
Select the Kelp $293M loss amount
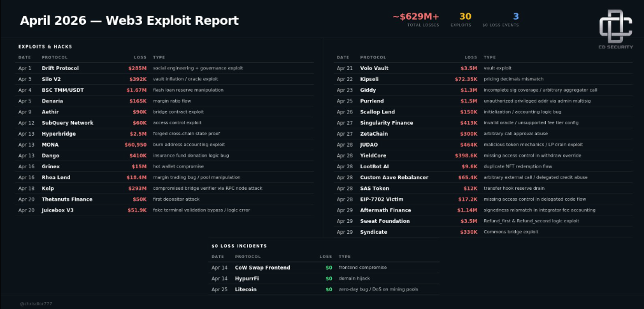(x=137, y=189)
